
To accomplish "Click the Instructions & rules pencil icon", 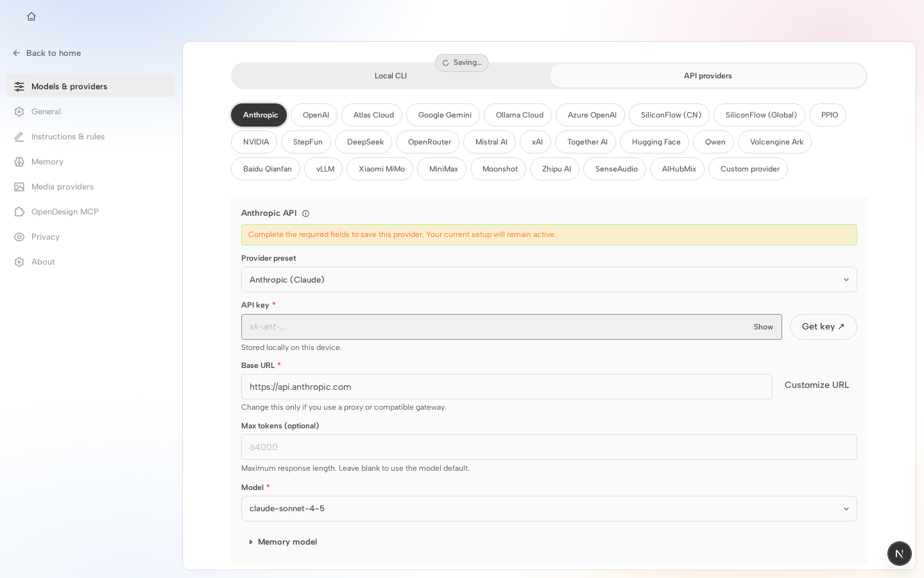I will click(x=19, y=137).
